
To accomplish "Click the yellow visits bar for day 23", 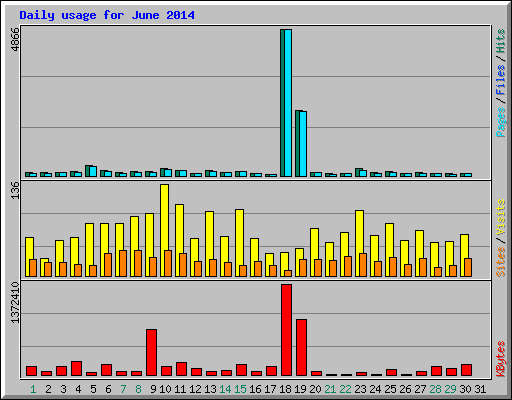I will pos(359,243).
